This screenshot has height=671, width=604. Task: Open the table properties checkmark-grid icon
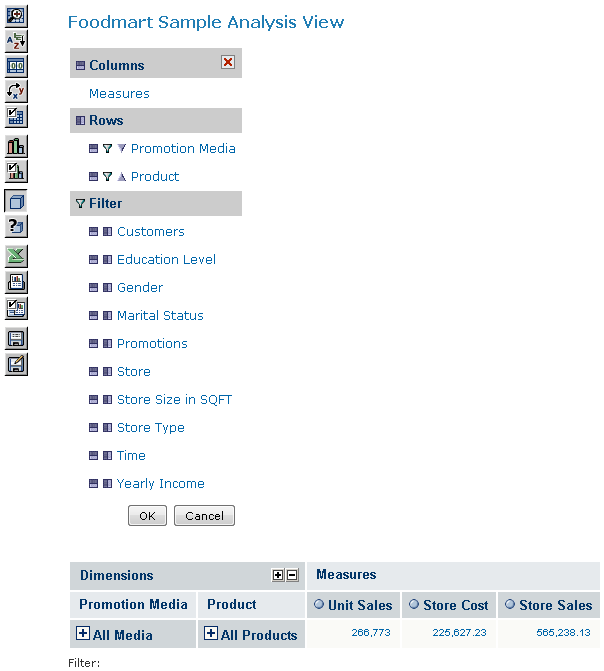coord(16,116)
